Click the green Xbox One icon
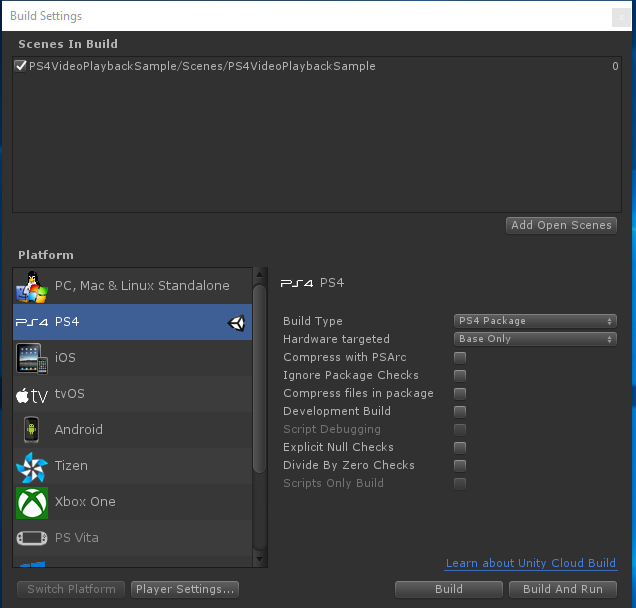This screenshot has height=608, width=636. click(x=32, y=503)
